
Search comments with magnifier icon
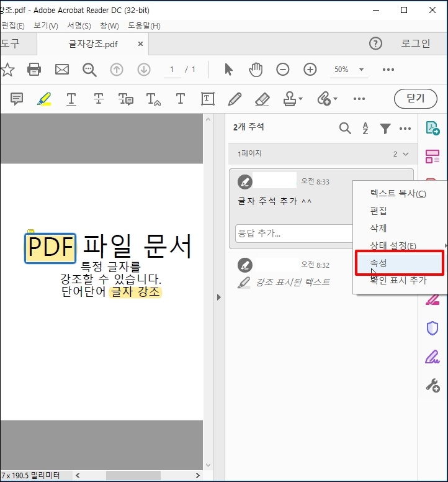[x=345, y=128]
